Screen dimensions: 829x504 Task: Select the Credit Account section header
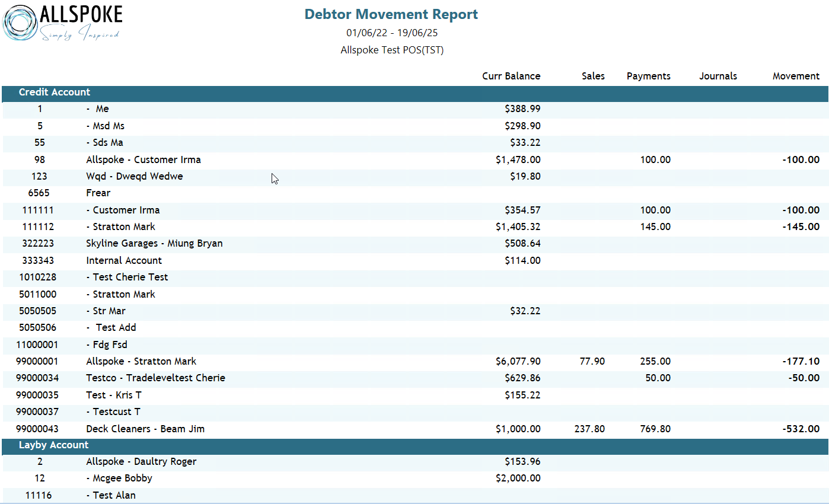point(414,92)
